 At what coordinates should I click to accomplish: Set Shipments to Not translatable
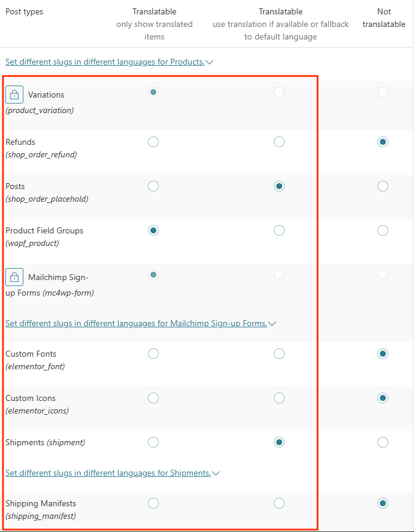point(383,442)
